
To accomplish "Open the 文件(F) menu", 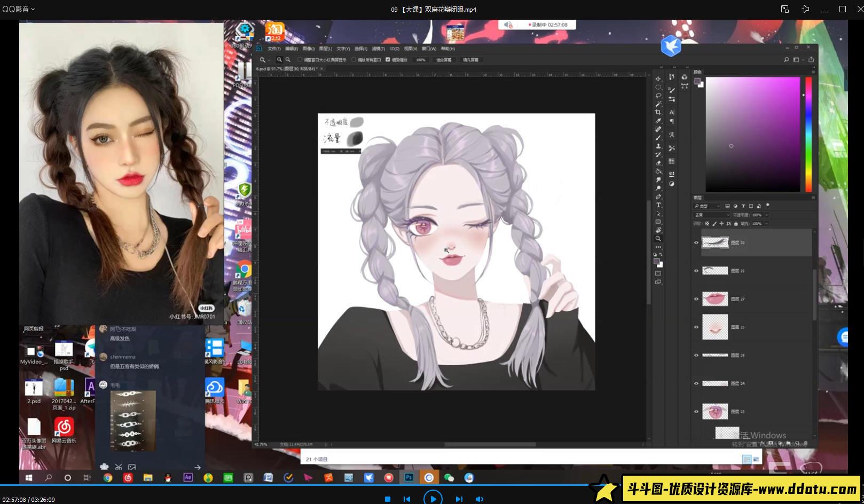I will (274, 49).
